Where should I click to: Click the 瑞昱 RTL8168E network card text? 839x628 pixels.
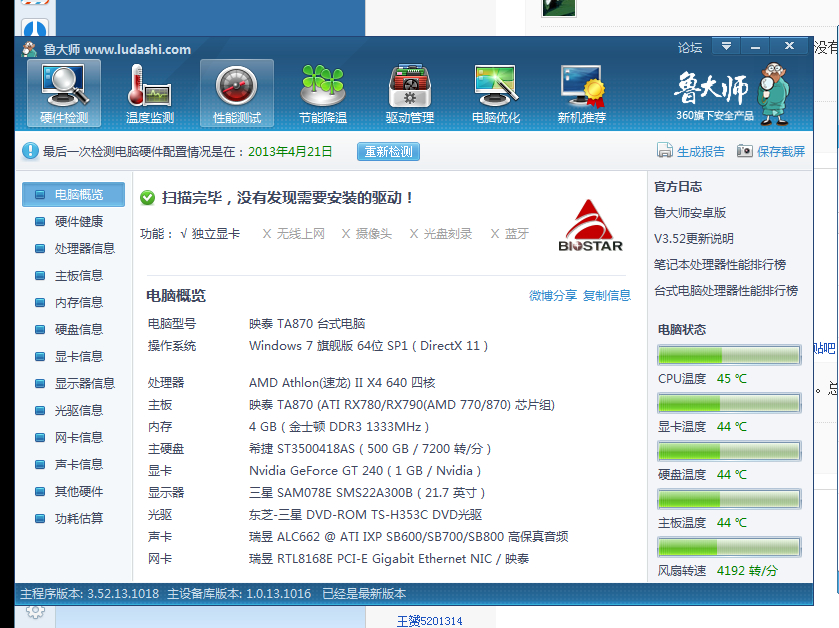pyautogui.click(x=389, y=558)
